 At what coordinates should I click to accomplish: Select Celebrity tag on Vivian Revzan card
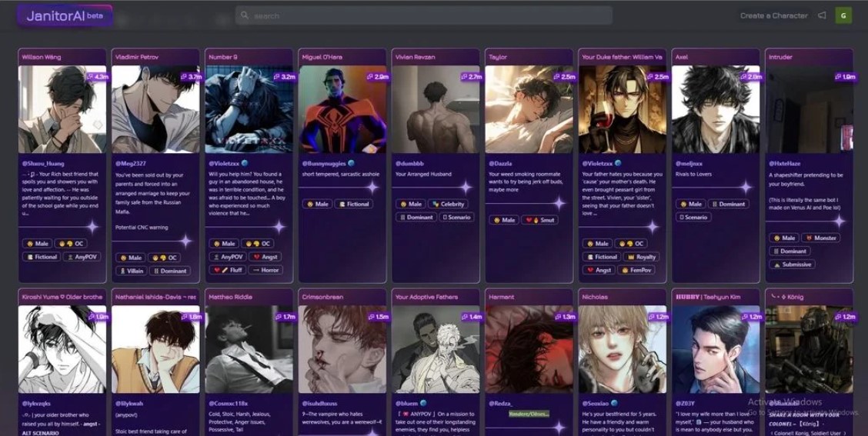[449, 205]
